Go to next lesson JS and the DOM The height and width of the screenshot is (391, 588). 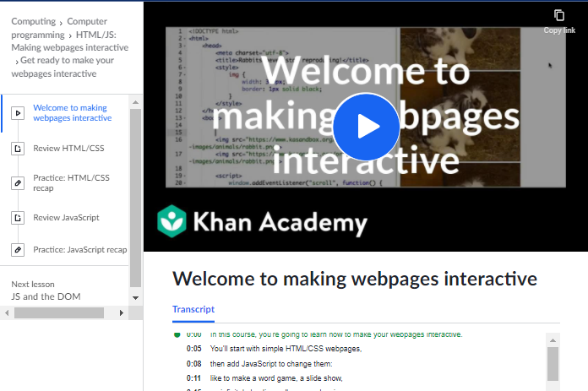tap(46, 296)
